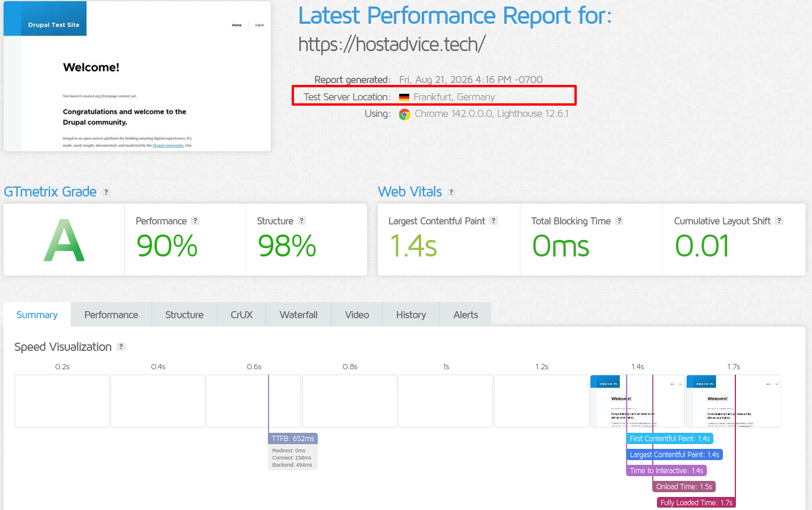Click the 0.6s filmstrip frame

254,401
